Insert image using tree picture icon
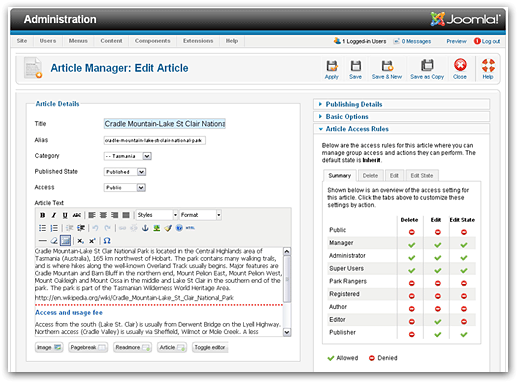Screen dimensions: 518x385 coord(156,228)
